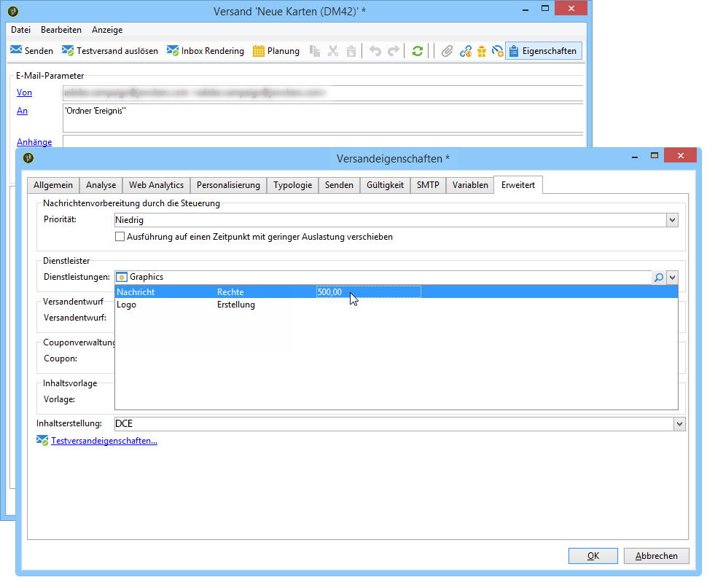The image size is (715, 588).
Task: Click the paperclip attachment icon
Action: (x=447, y=50)
